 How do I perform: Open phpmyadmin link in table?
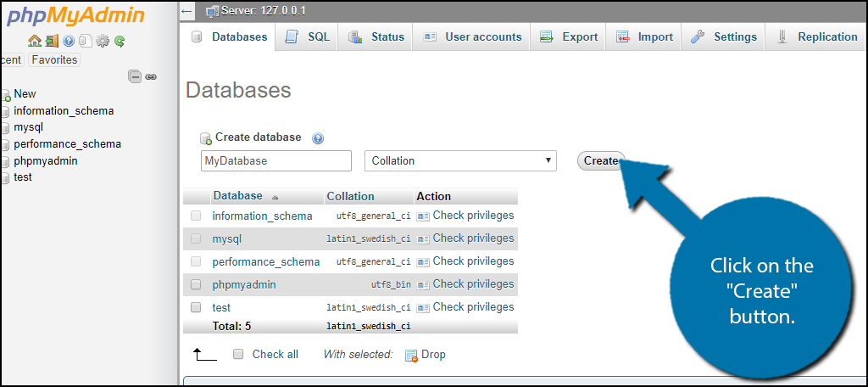pyautogui.click(x=244, y=285)
